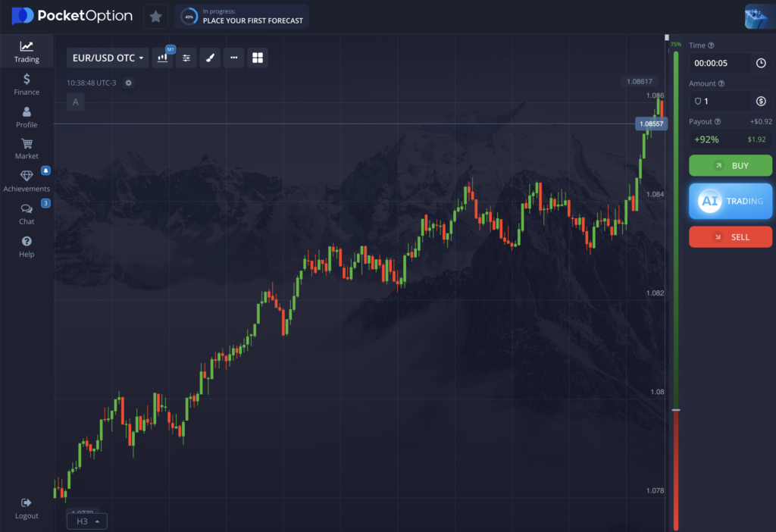Click the user avatar in top corner
This screenshot has height=532, width=776.
(x=759, y=16)
